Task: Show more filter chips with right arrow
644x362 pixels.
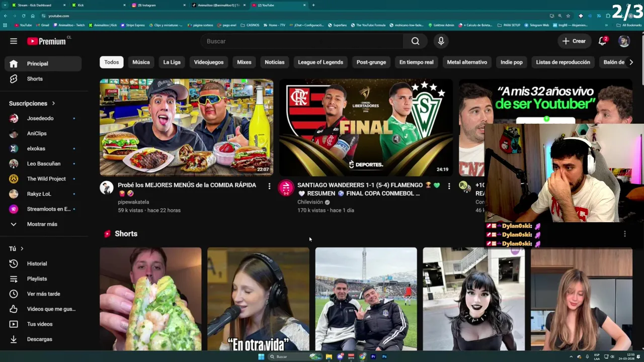Action: pos(631,62)
